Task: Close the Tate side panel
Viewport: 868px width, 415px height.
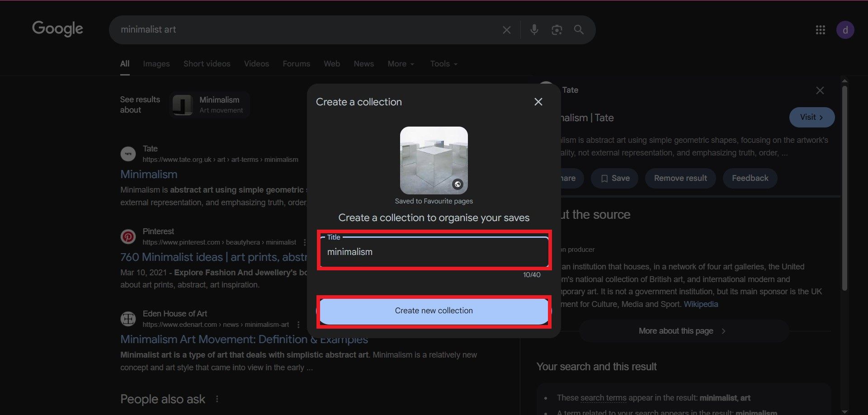Action: [820, 90]
